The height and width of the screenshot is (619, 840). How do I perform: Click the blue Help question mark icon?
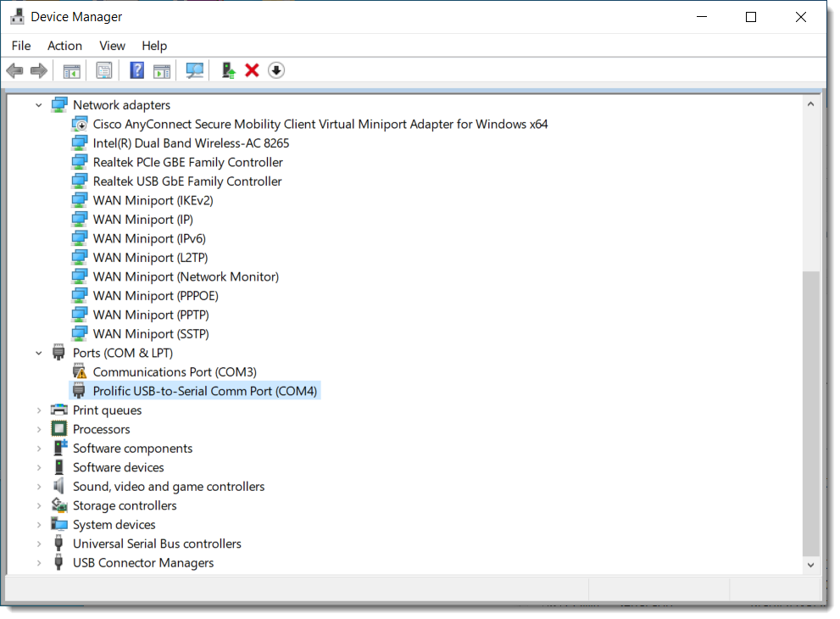[x=137, y=70]
